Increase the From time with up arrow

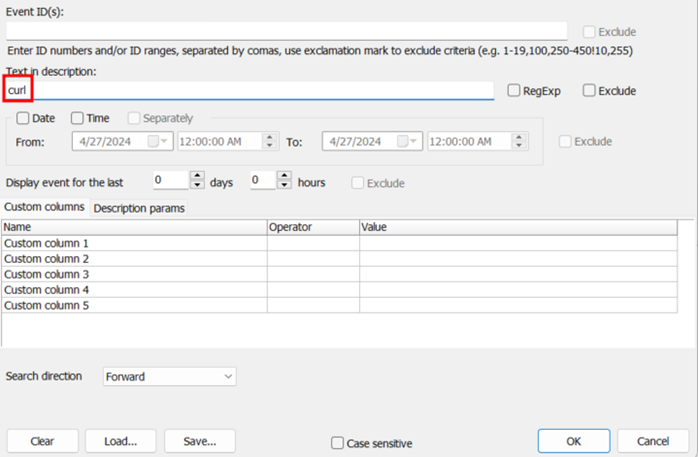pos(270,138)
